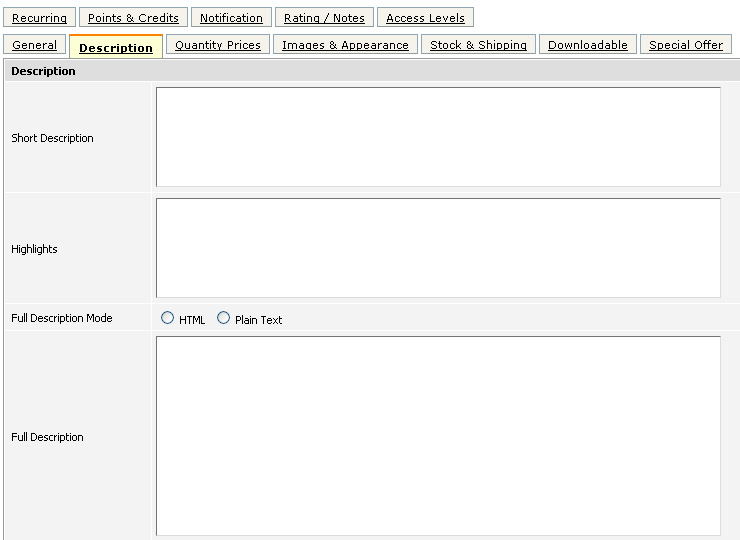Screen dimensions: 740x540
Task: Click the Full Description Mode label
Action: click(62, 318)
